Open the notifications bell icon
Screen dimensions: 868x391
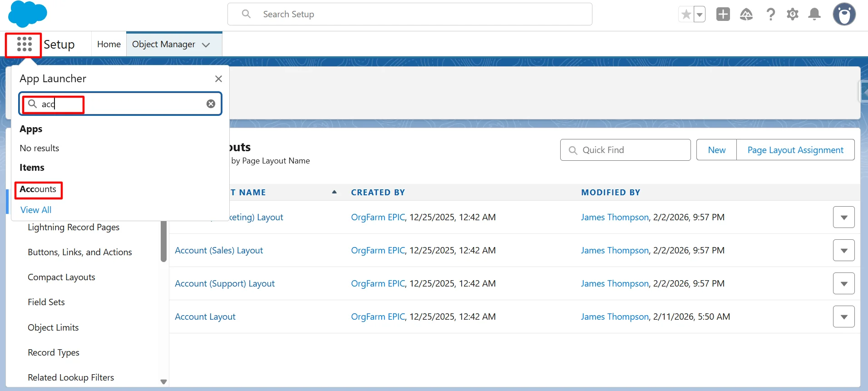point(814,15)
